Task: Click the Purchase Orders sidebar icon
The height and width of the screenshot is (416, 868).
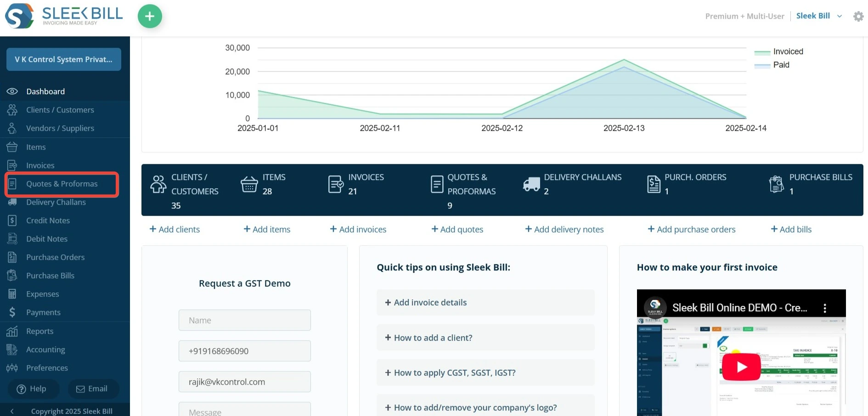Action: point(12,257)
